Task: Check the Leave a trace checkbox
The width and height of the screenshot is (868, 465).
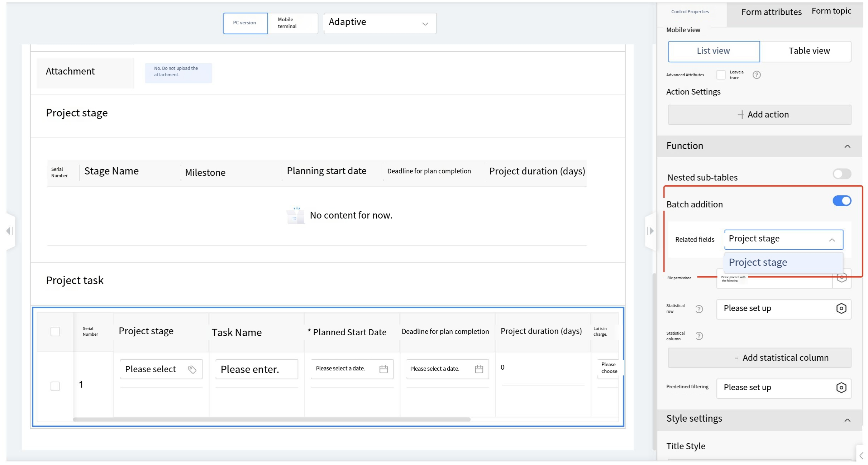Action: pos(721,75)
